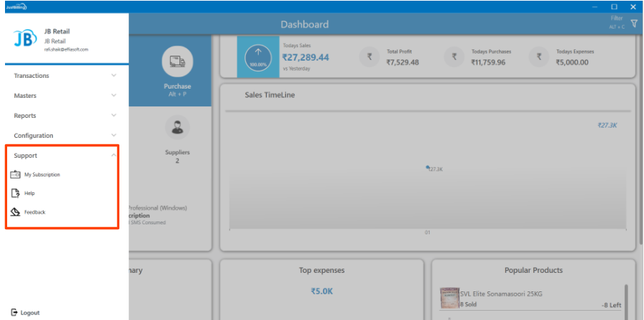Screen dimensions: 644x320
Task: Click Todays Sales up-arrow circle
Action: click(x=258, y=58)
